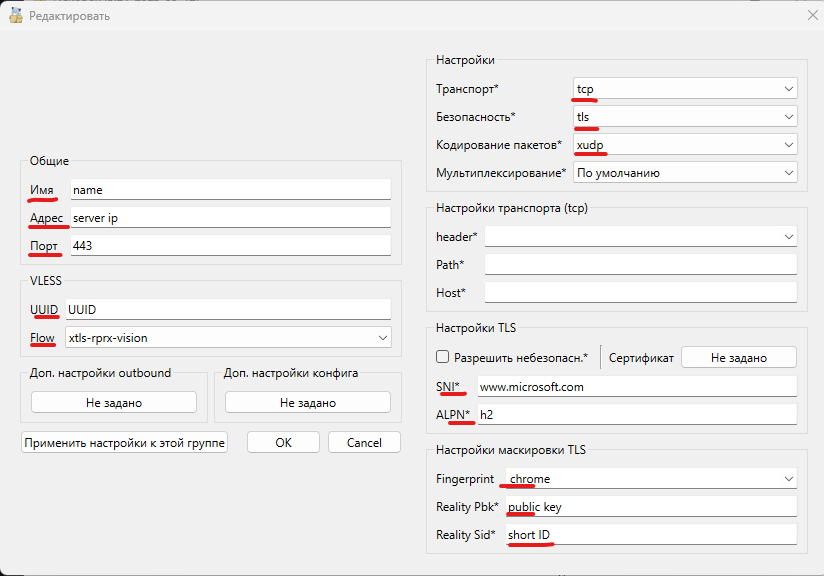
Task: Open the Кодирование пакетов dropdown showing xudp
Action: tap(684, 144)
